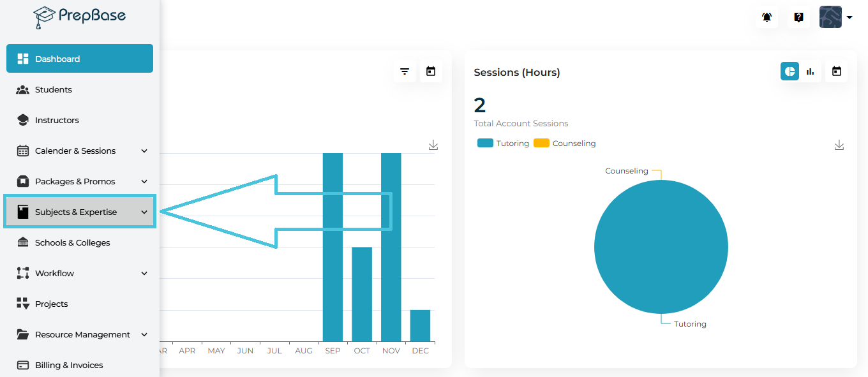This screenshot has width=868, height=377.
Task: Download the Sessions pie chart
Action: (x=839, y=145)
